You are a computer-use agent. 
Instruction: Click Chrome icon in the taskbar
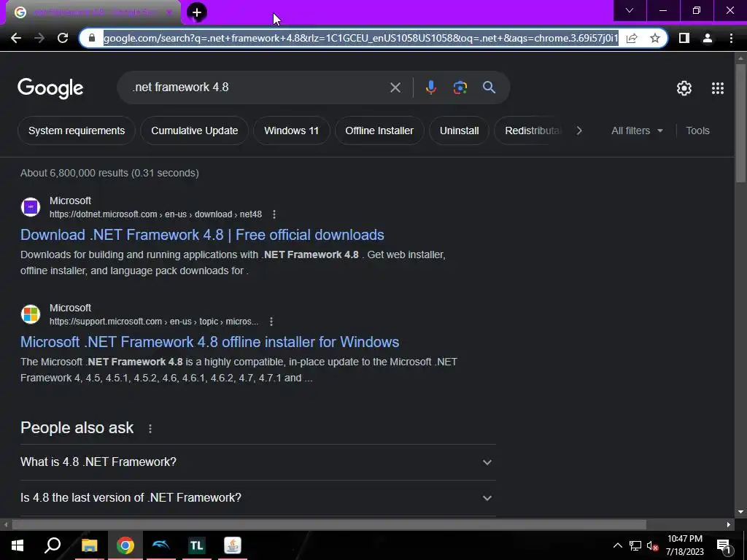[x=125, y=545]
